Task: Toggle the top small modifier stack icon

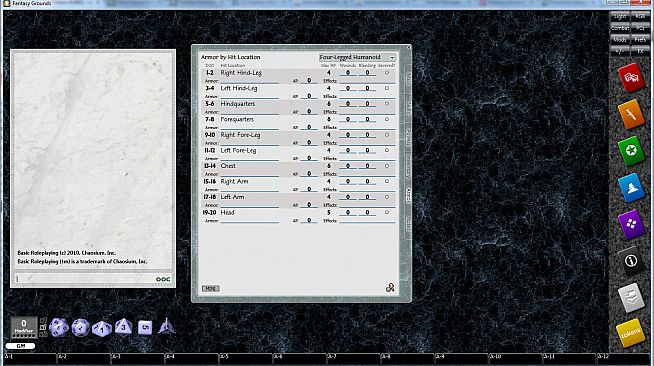Action: click(43, 320)
